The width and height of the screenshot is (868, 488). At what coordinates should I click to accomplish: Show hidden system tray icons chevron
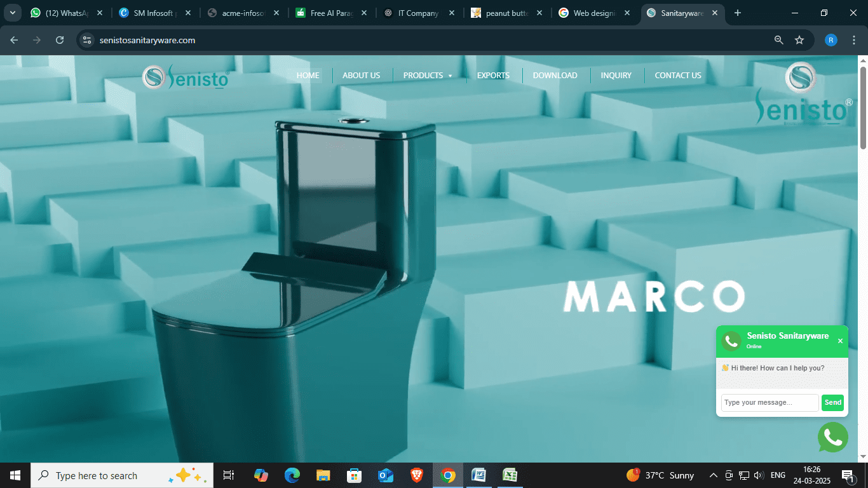(713, 475)
